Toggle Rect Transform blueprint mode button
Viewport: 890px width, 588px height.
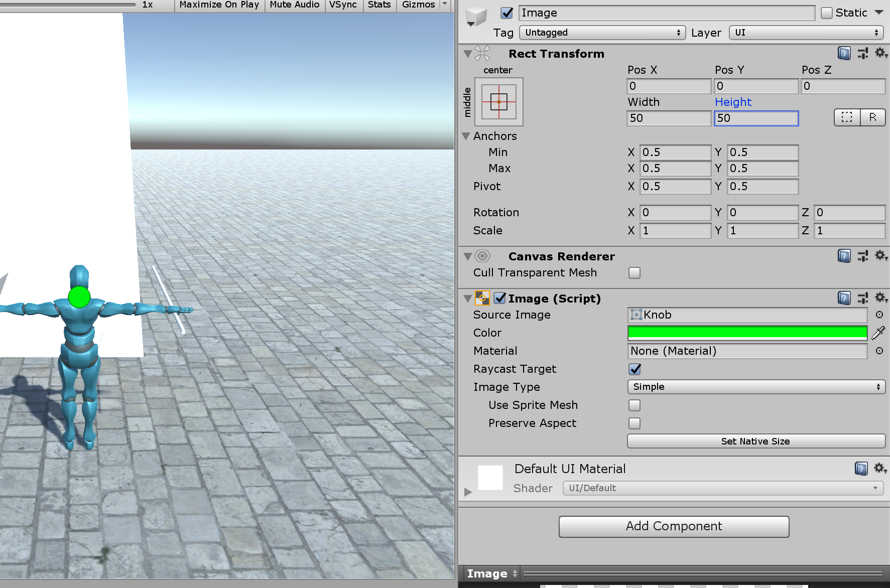pos(847,117)
